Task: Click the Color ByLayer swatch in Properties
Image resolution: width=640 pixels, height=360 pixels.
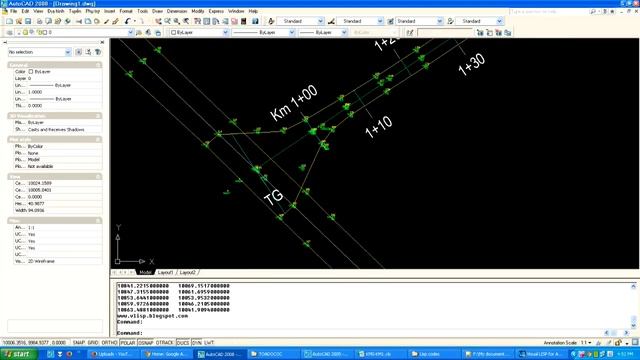Action: click(31, 71)
